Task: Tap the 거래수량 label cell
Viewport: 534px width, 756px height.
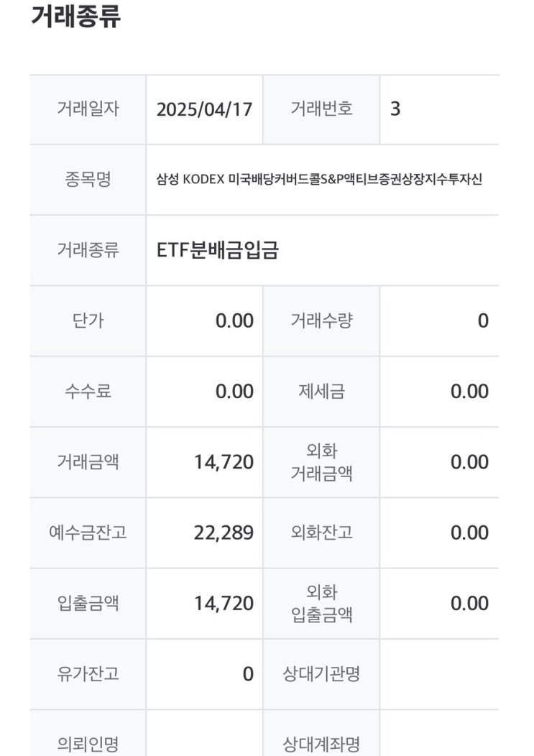Action: (321, 321)
